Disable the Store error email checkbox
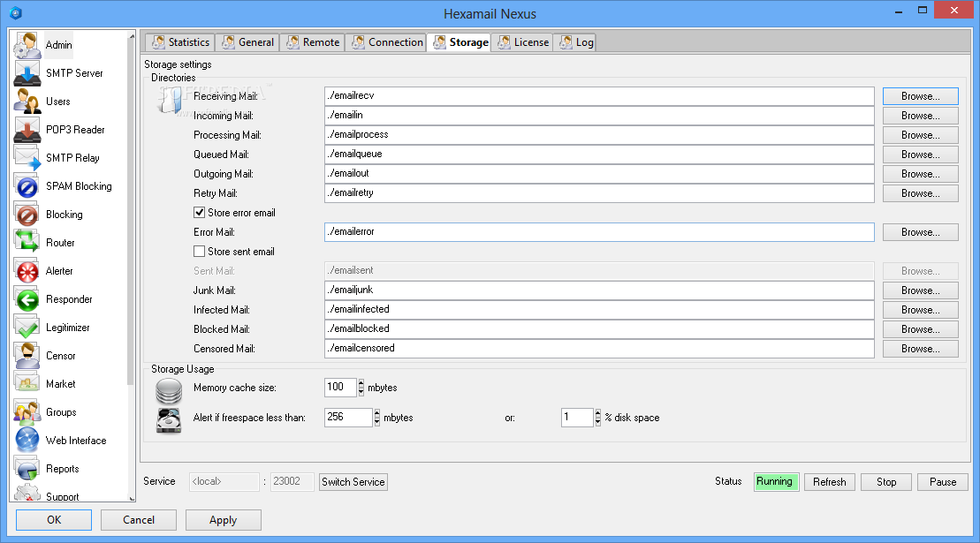980x543 pixels. (200, 213)
